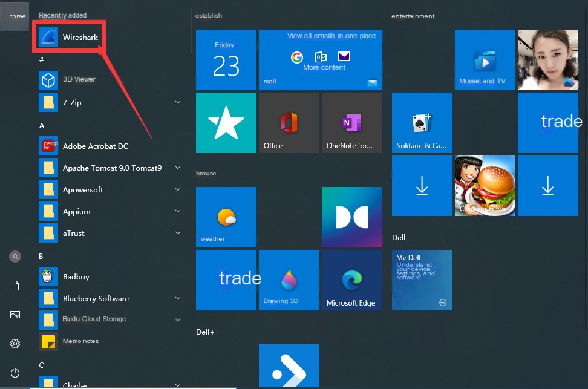Click download tile beside Solitaire column

tap(422, 186)
